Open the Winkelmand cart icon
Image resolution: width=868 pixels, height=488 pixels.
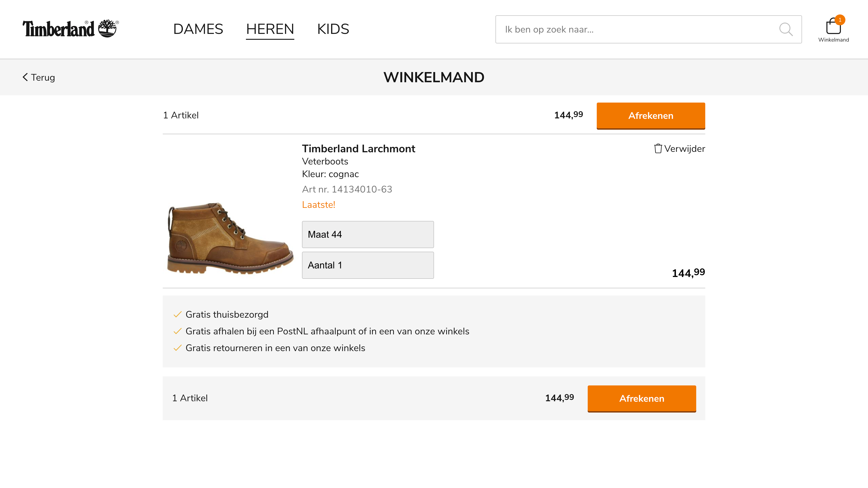tap(833, 27)
